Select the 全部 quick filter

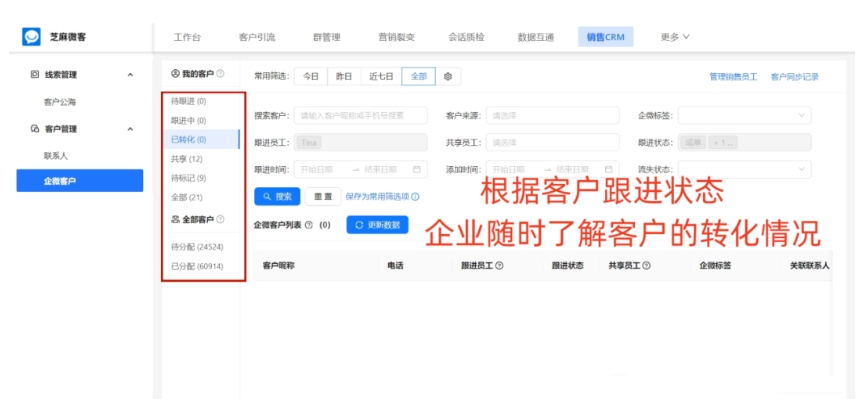[419, 77]
